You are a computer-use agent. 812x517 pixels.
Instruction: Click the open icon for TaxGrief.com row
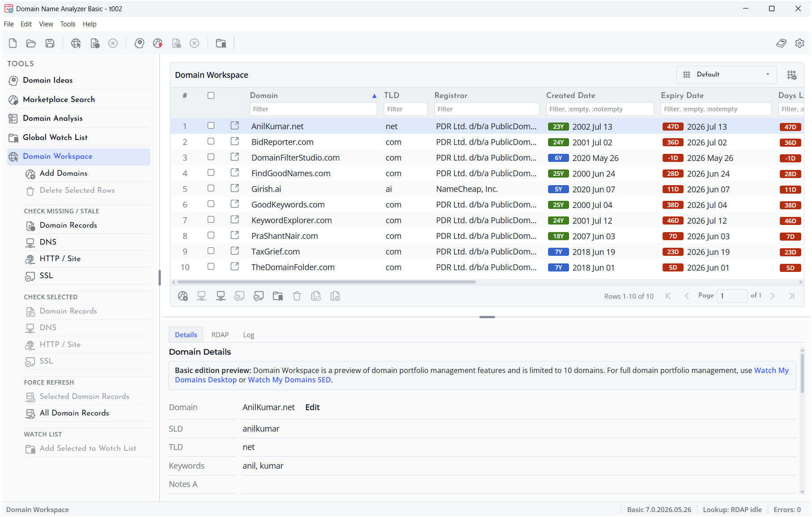point(235,251)
